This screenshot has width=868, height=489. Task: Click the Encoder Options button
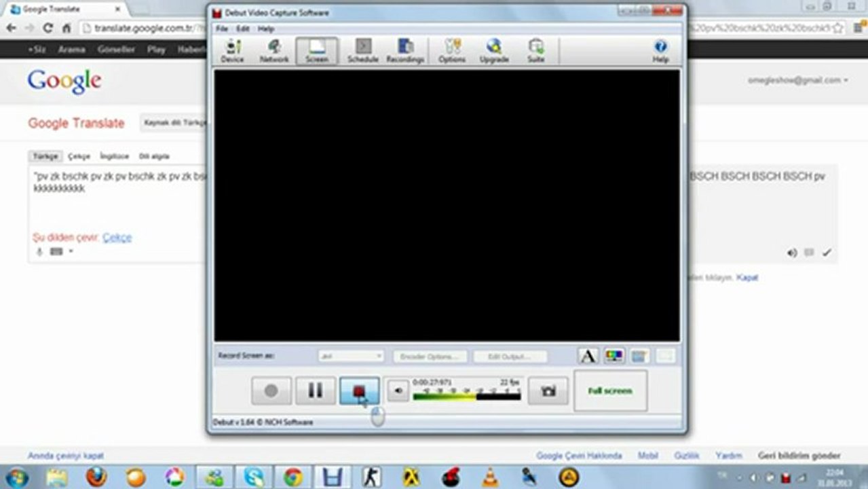[x=430, y=356]
